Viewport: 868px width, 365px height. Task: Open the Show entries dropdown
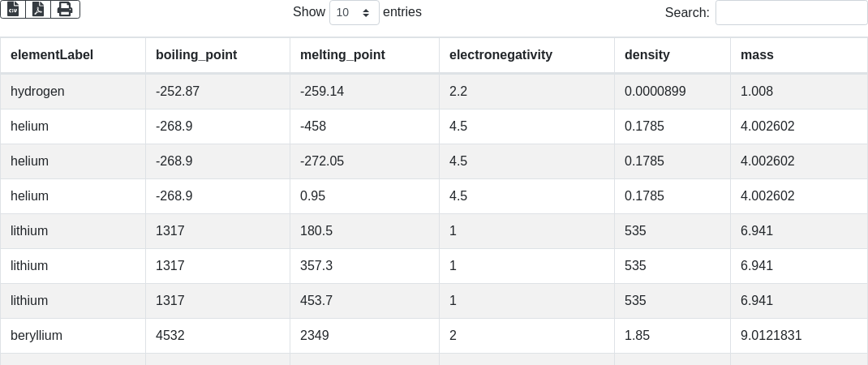coord(355,12)
